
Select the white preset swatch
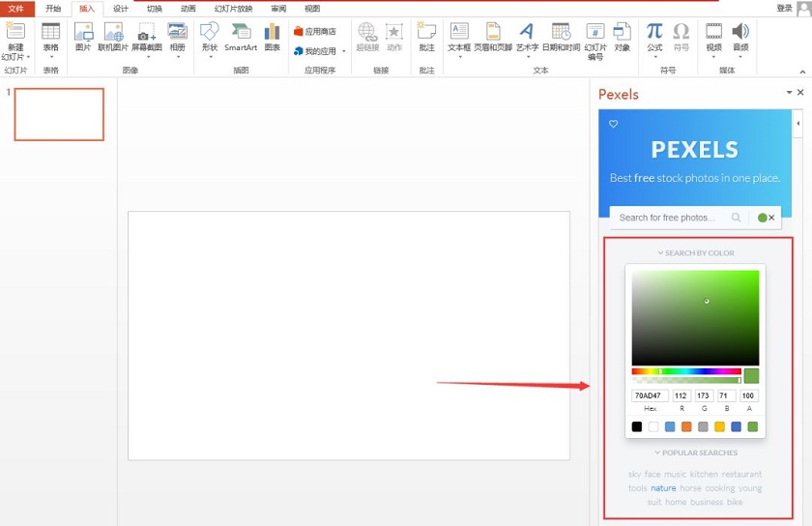tap(653, 426)
